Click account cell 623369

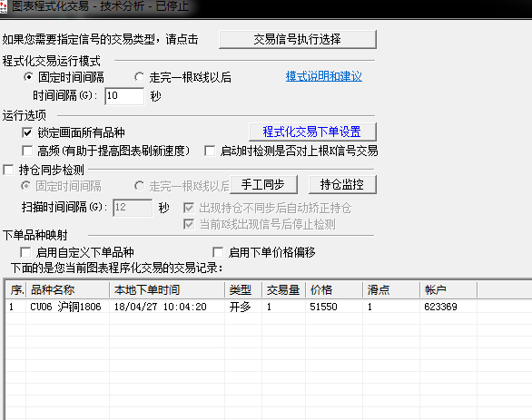point(440,307)
